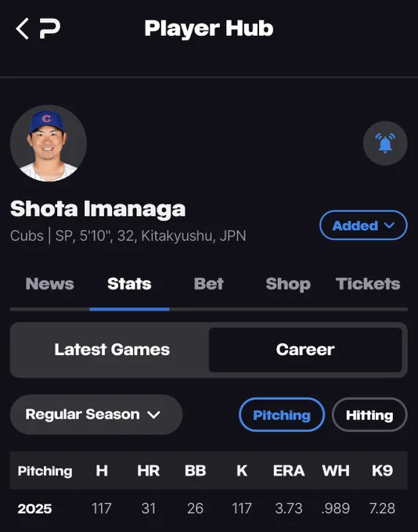This screenshot has width=418, height=532.
Task: Go to the Shop tab
Action: (x=288, y=284)
